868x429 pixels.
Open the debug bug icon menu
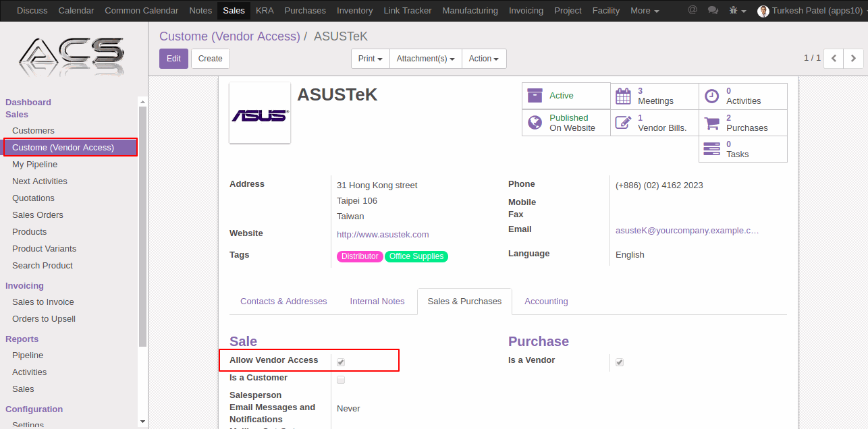738,11
